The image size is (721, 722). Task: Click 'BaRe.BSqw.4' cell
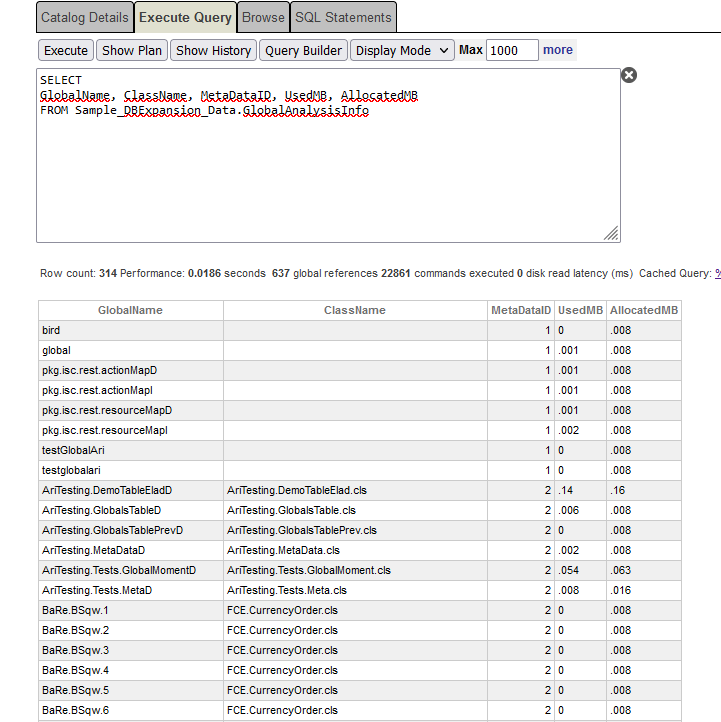(x=130, y=670)
